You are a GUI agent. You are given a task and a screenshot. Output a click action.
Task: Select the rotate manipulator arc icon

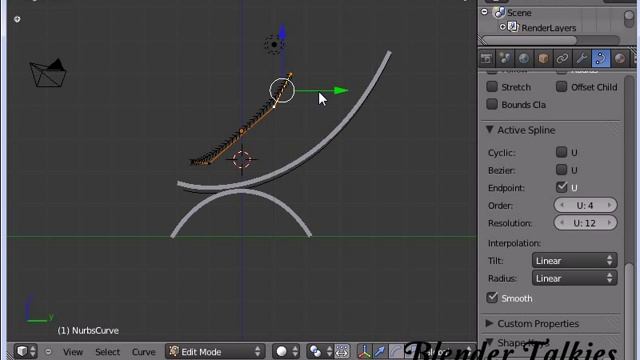(395, 351)
